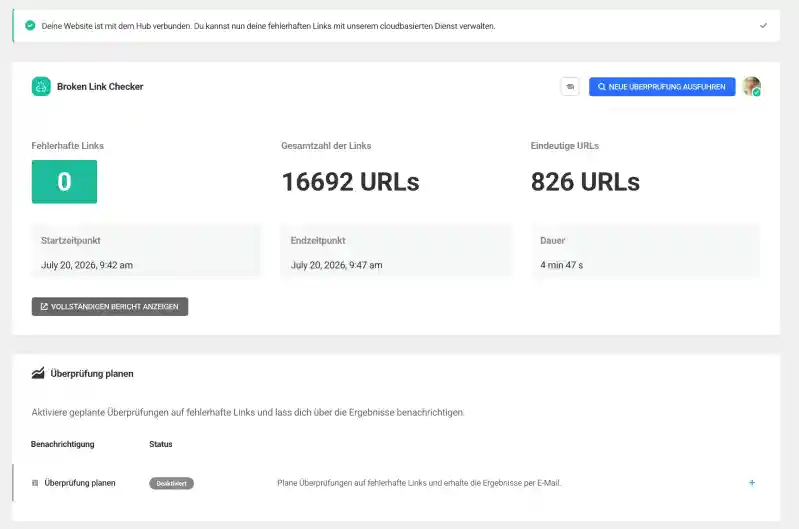The width and height of the screenshot is (799, 529).
Task: Click the 'Gesamtzahl der Links' label
Action: coord(326,146)
